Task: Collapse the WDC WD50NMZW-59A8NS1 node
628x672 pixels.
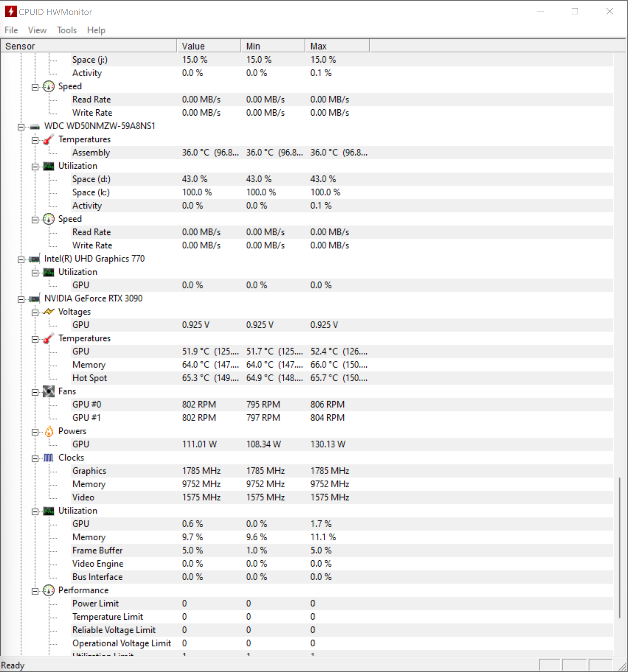Action: [x=21, y=127]
